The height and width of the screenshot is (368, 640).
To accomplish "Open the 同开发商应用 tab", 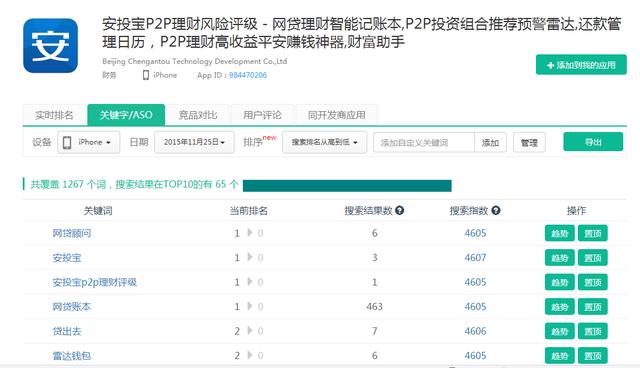I will click(336, 115).
